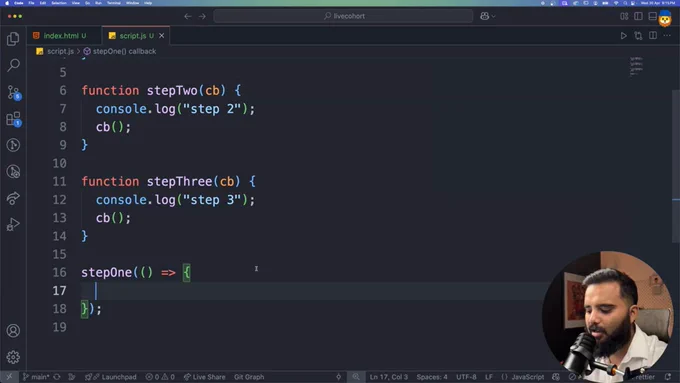This screenshot has width=680, height=383.
Task: Open the Search view in activity bar
Action: pos(13,65)
